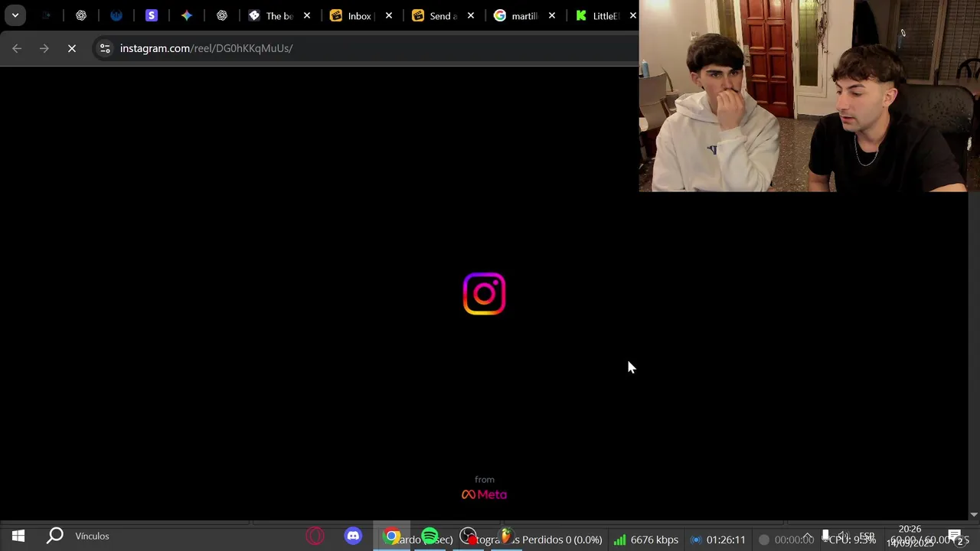Click the 01:26:11 stream duration status
The image size is (980, 551).
pyautogui.click(x=717, y=540)
